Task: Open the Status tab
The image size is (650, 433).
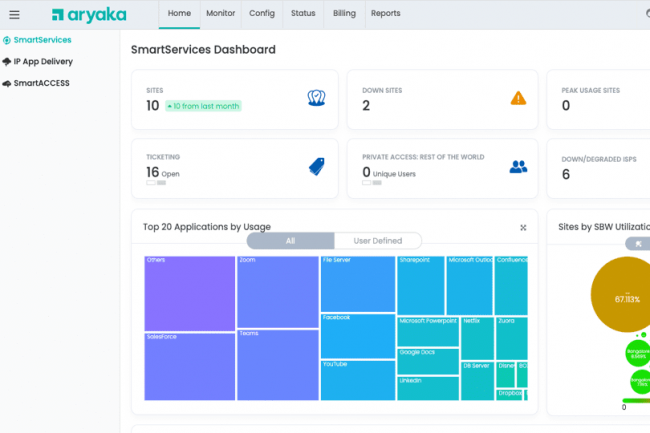Action: [x=303, y=14]
